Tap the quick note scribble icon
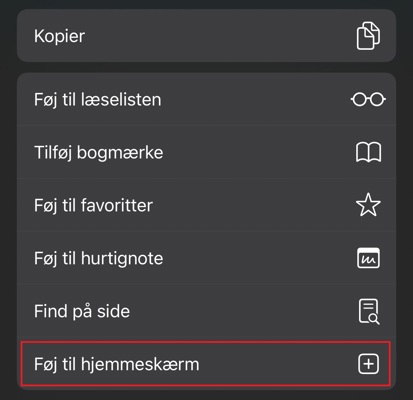 coord(368,258)
